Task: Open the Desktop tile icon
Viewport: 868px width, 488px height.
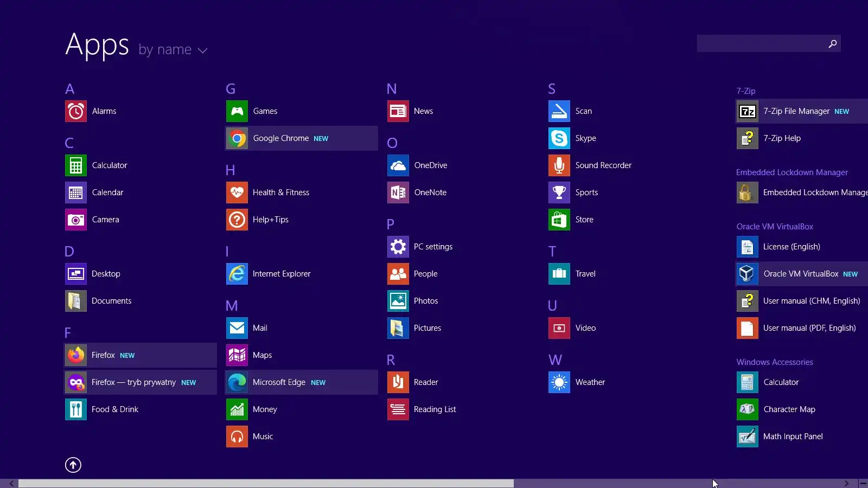Action: pyautogui.click(x=76, y=274)
